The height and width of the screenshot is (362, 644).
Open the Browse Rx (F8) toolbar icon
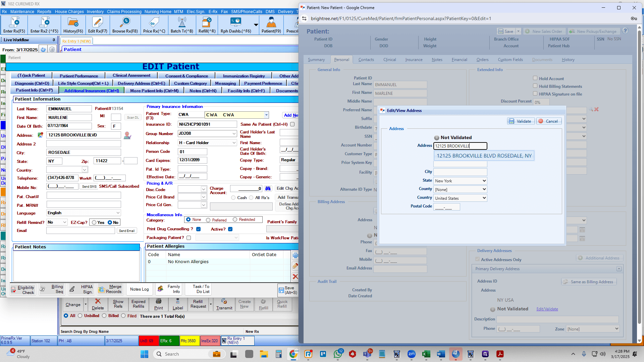tap(125, 25)
